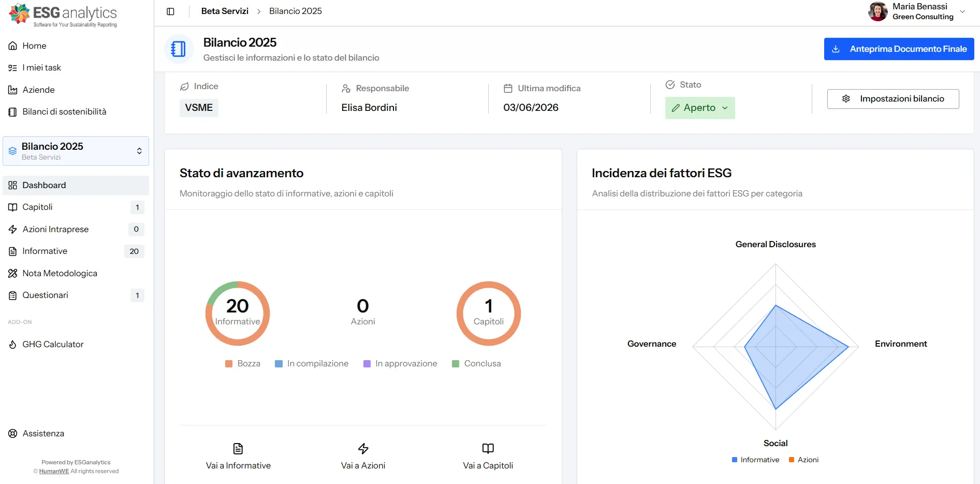Click the Azioni Intraprese lightning icon
This screenshot has height=484, width=980.
[x=13, y=230]
